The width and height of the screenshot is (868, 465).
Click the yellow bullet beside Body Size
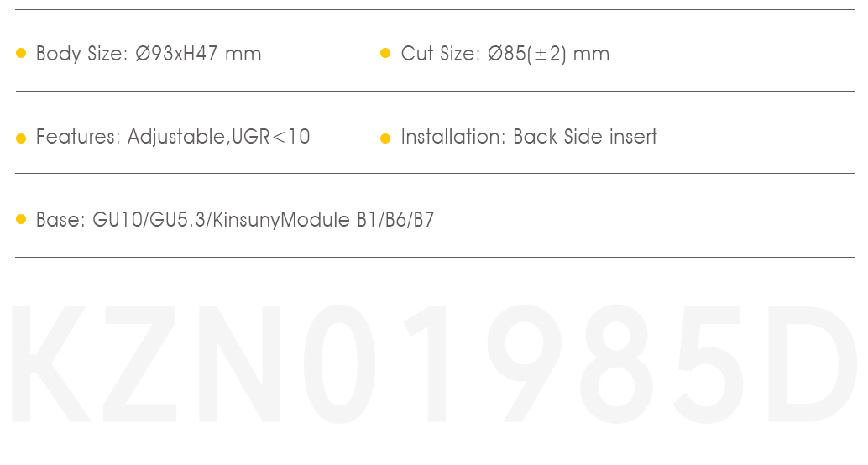click(x=21, y=53)
